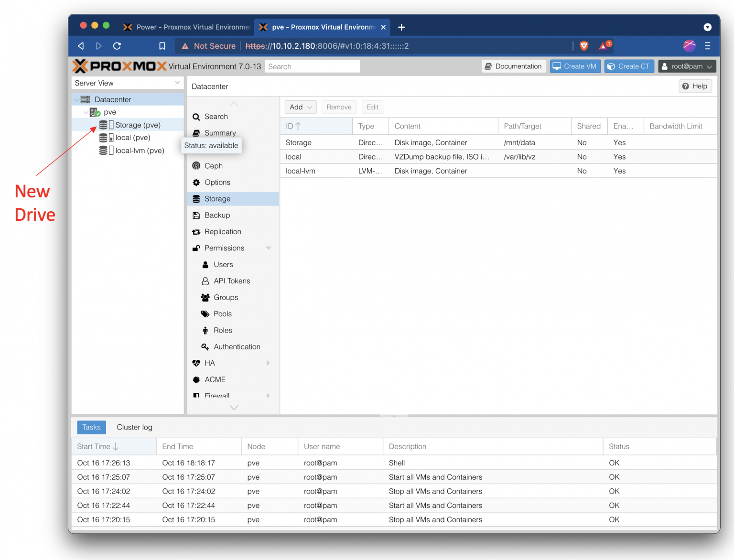
Task: Click the browser reload icon
Action: [117, 46]
